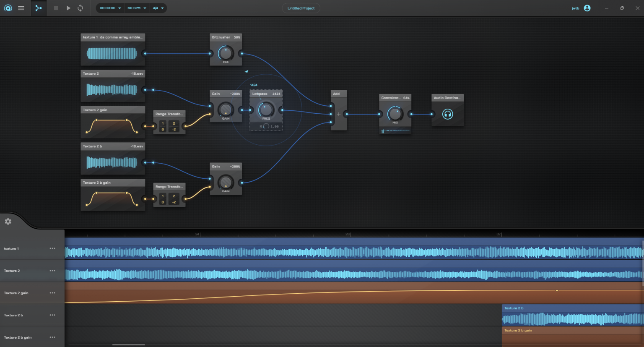Rename project via Untitled Project button
Screen dimensions: 644x347
click(x=301, y=8)
